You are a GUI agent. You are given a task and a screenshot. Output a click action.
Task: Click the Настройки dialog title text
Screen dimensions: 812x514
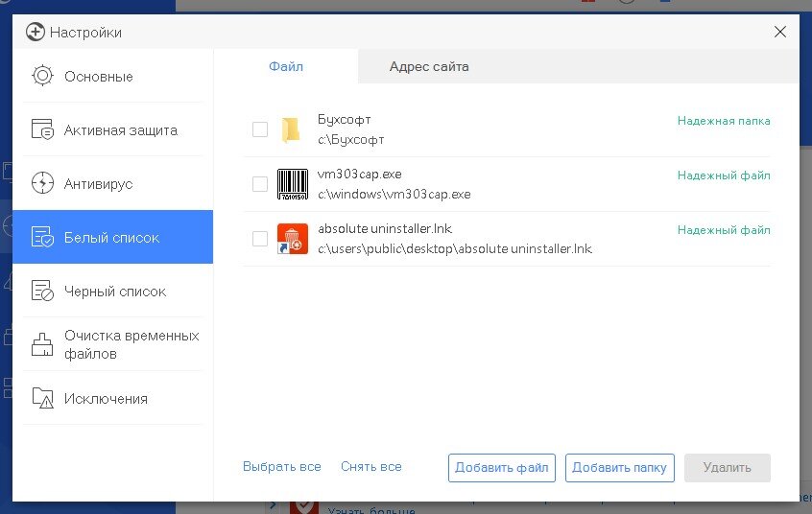coord(86,32)
